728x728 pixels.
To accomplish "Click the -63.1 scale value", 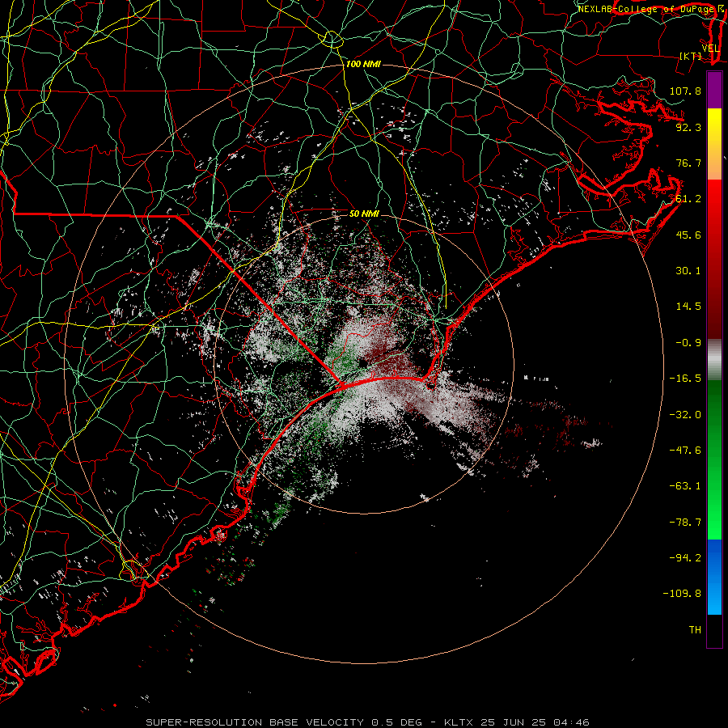I will click(x=685, y=486).
